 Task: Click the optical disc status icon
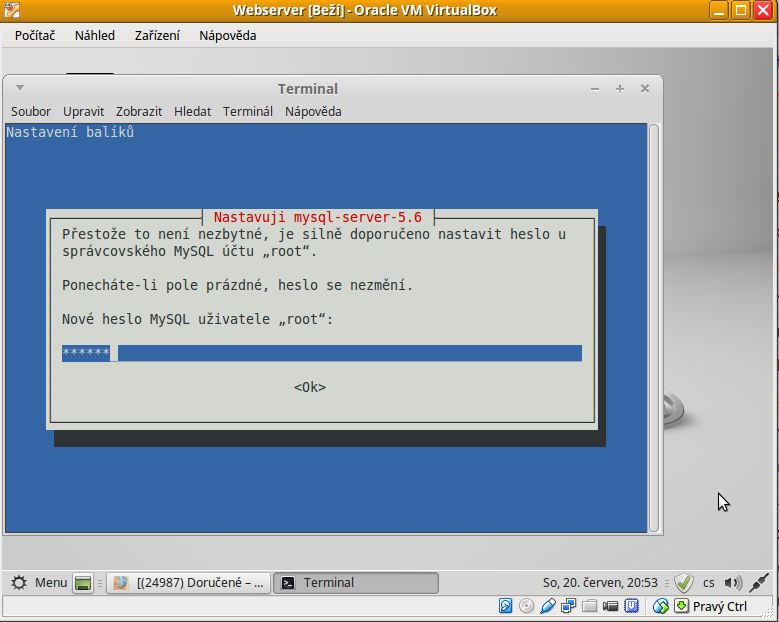pos(526,606)
